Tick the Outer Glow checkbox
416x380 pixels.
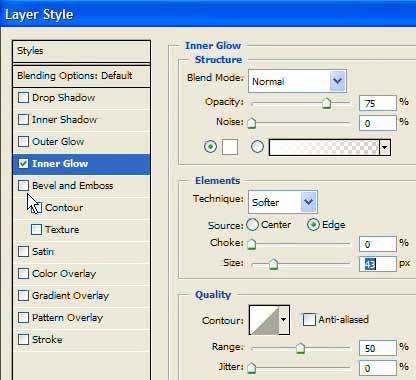click(x=23, y=141)
